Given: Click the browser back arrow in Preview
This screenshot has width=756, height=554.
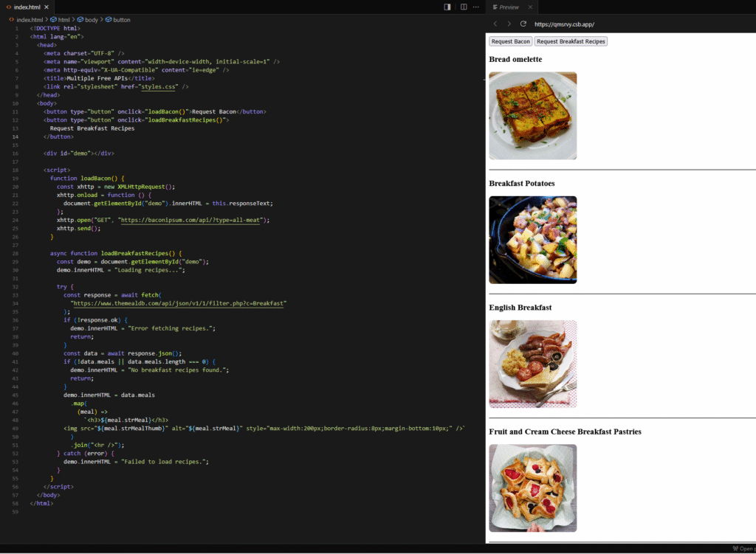Looking at the screenshot, I should pyautogui.click(x=495, y=24).
